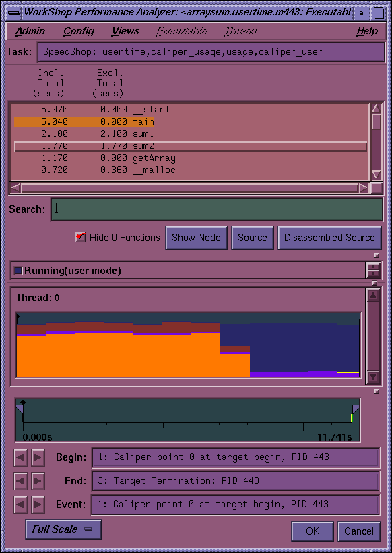
Task: Click function list scroll up arrow
Action: pyautogui.click(x=376, y=108)
